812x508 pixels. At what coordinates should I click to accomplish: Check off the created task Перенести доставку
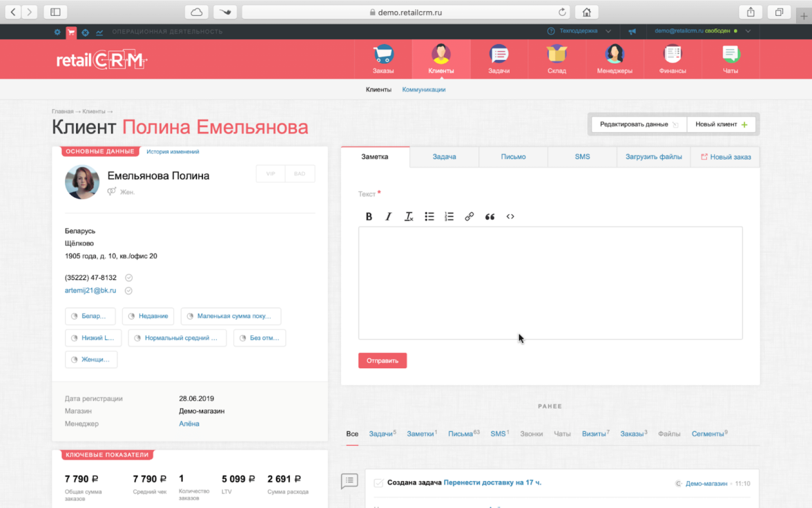coord(378,483)
